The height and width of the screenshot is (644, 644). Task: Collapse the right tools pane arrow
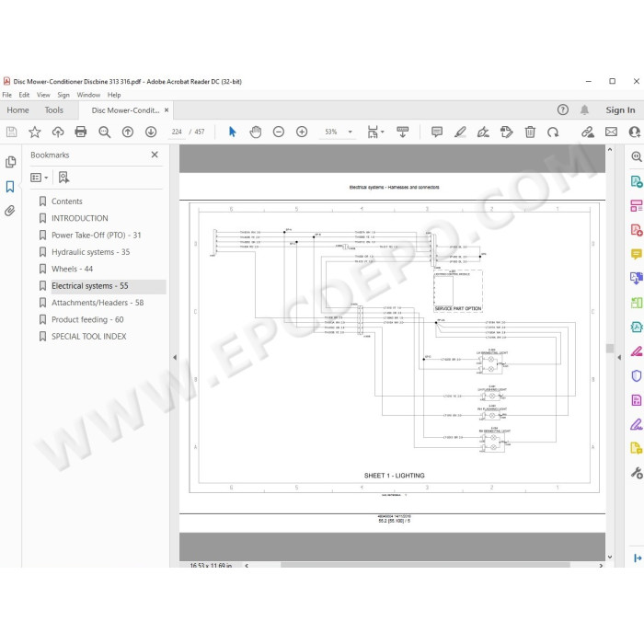[x=619, y=357]
